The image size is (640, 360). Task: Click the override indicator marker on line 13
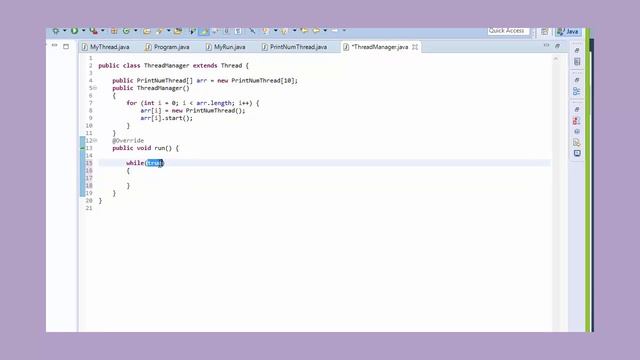pyautogui.click(x=82, y=148)
